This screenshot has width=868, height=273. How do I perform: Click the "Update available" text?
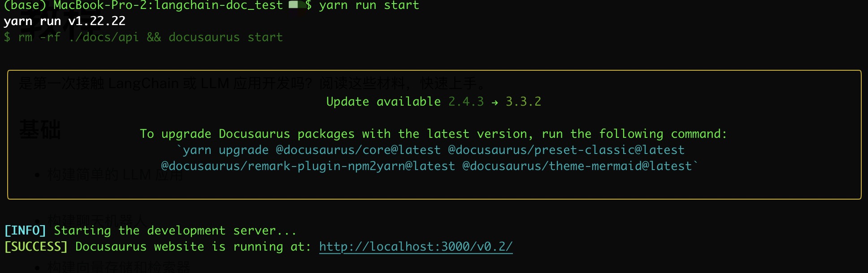(383, 102)
